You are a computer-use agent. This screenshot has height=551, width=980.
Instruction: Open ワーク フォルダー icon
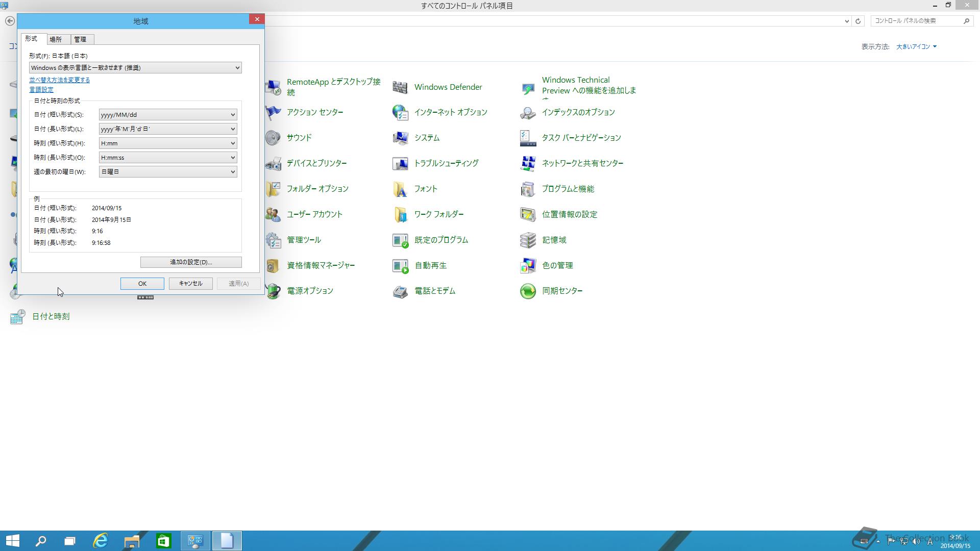coord(400,215)
